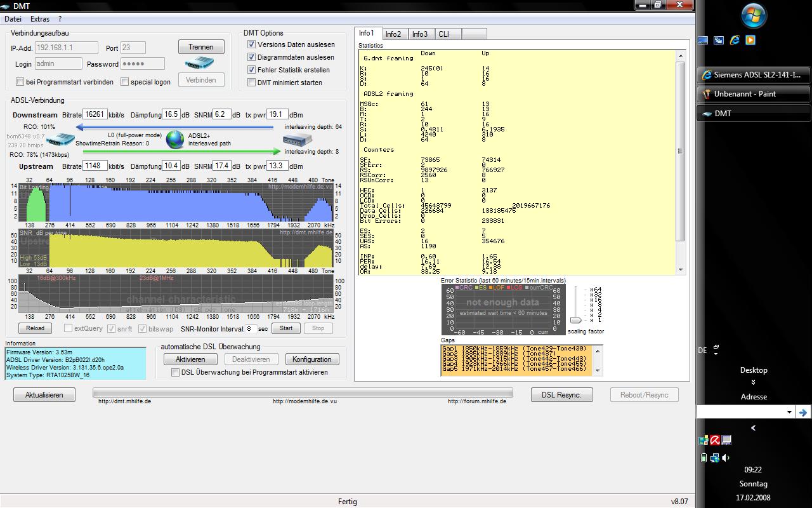Open Windows Media Player from quick launch

[750, 40]
